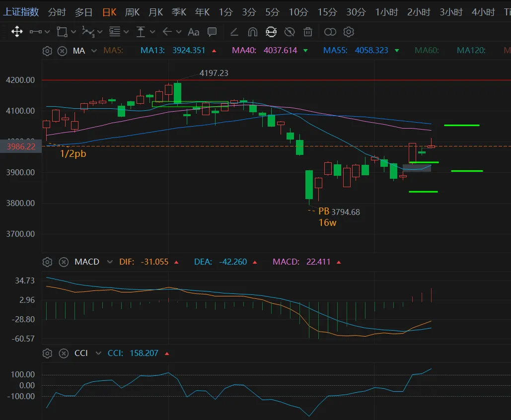Select the 日K daily candlestick tab

click(109, 12)
